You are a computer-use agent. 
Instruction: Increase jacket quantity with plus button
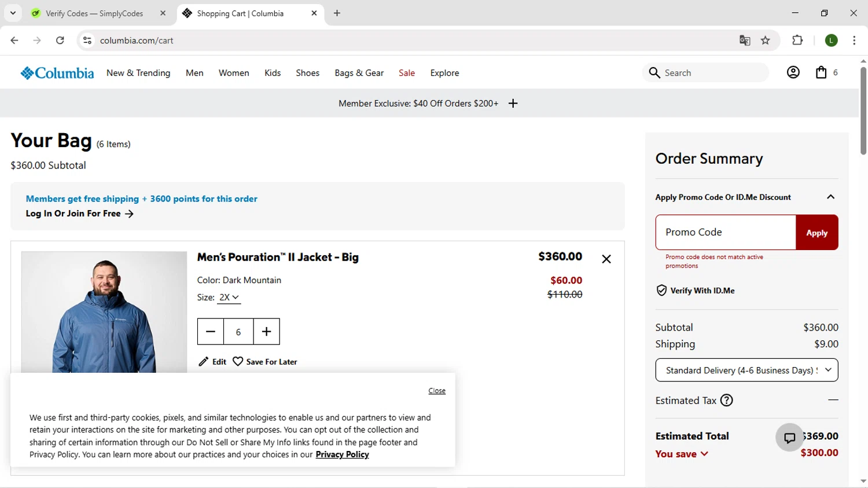tap(266, 332)
